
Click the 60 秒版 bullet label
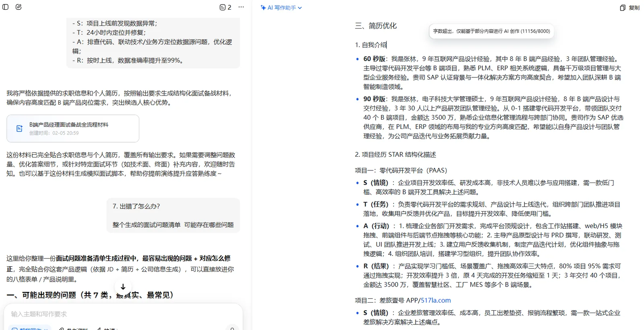374,59
